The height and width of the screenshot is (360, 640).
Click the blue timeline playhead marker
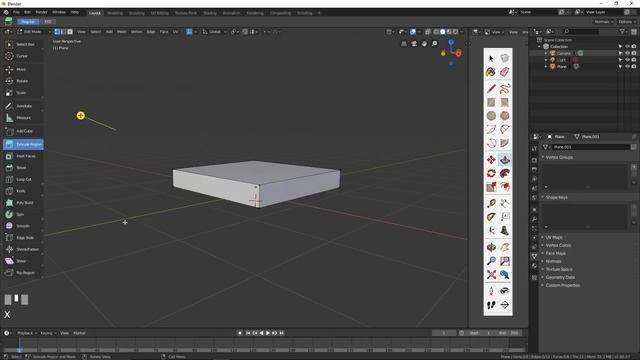pos(19,350)
